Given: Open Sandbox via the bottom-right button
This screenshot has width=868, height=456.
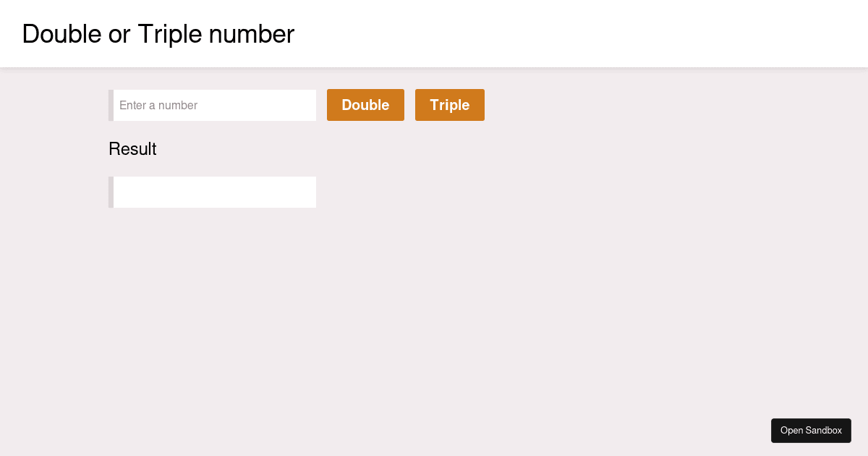Looking at the screenshot, I should click(x=811, y=430).
